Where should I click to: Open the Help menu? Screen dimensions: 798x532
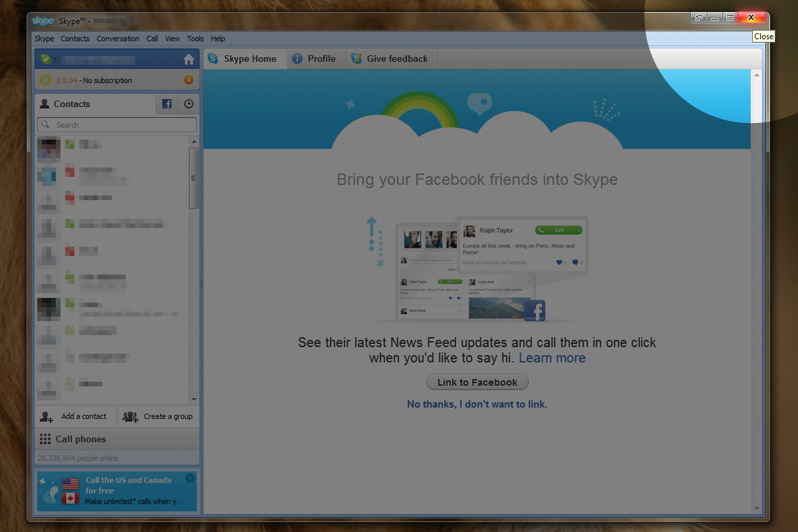pyautogui.click(x=218, y=39)
